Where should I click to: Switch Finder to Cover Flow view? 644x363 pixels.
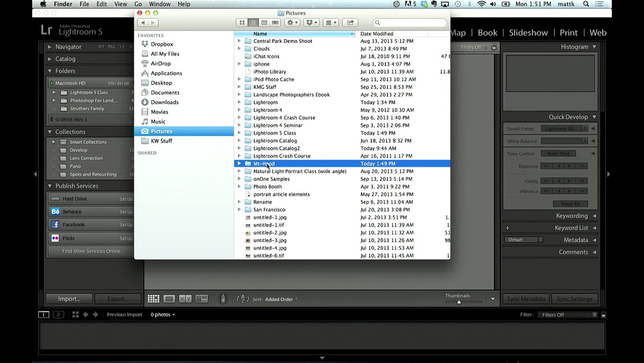click(x=275, y=23)
